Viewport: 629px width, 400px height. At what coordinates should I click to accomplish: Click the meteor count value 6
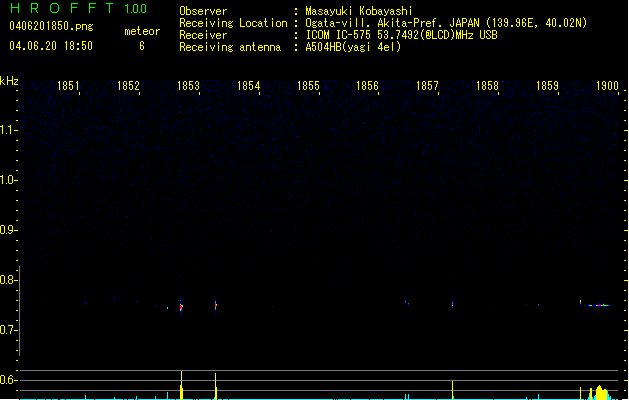pos(142,46)
